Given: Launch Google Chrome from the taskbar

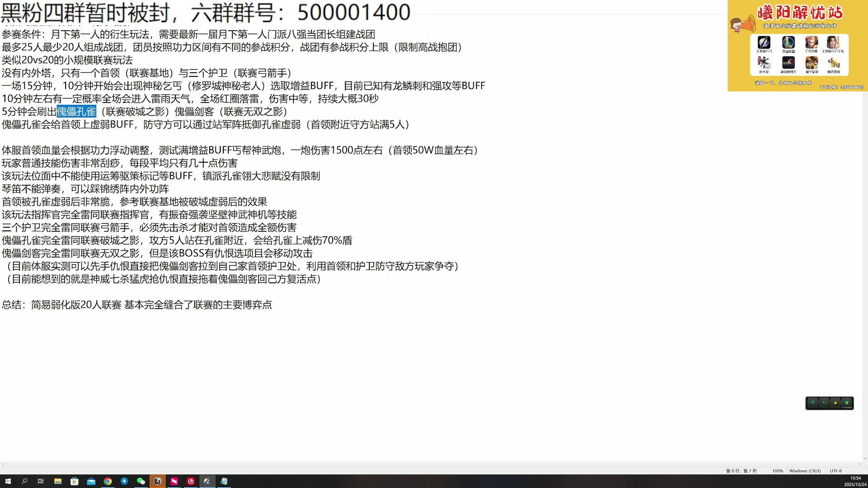Looking at the screenshot, I should [108, 481].
